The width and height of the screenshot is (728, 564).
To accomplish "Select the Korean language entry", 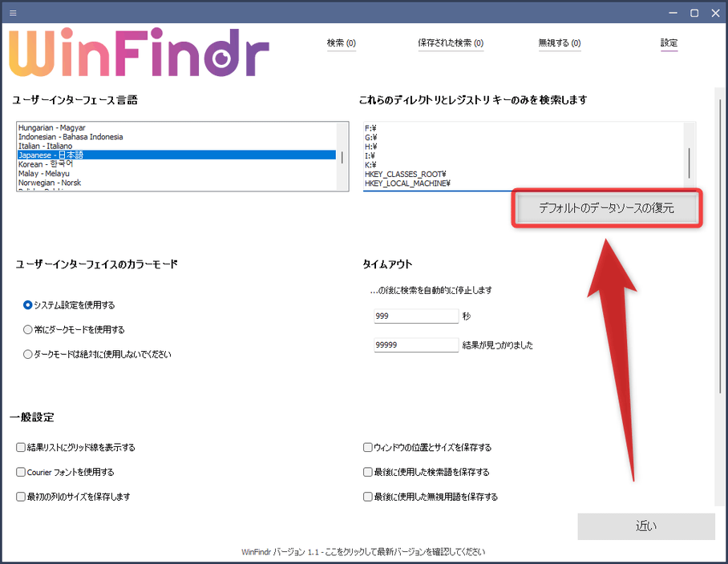I will click(176, 164).
